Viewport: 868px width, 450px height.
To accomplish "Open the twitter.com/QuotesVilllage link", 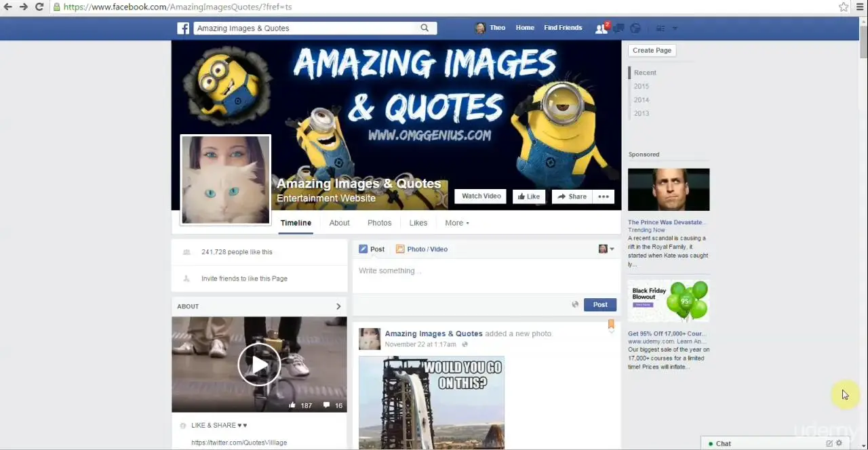I will [x=239, y=443].
